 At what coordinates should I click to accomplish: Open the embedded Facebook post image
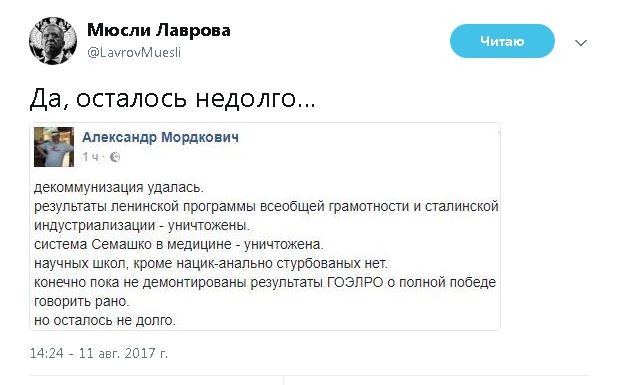(265, 226)
